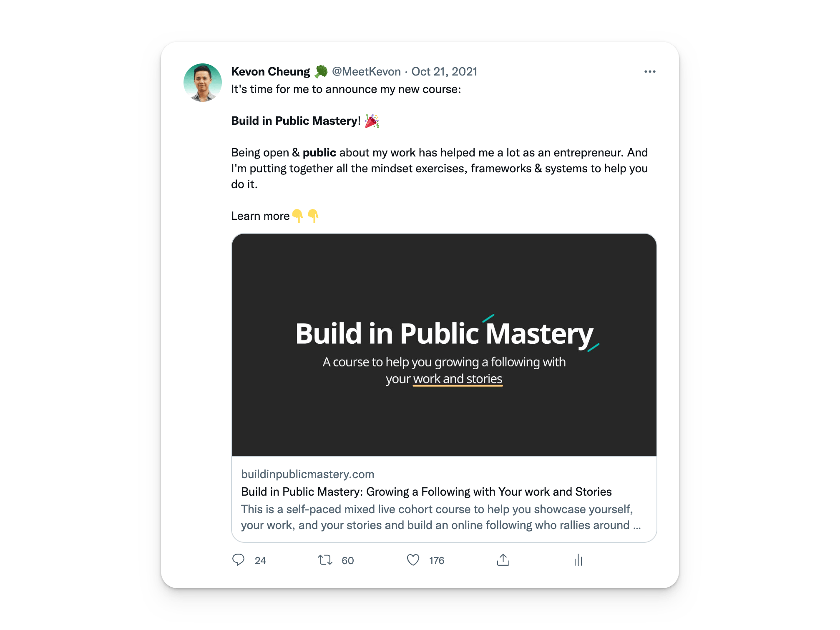Open the Oct 21, 2021 timestamp
This screenshot has height=630, width=840.
(x=444, y=72)
